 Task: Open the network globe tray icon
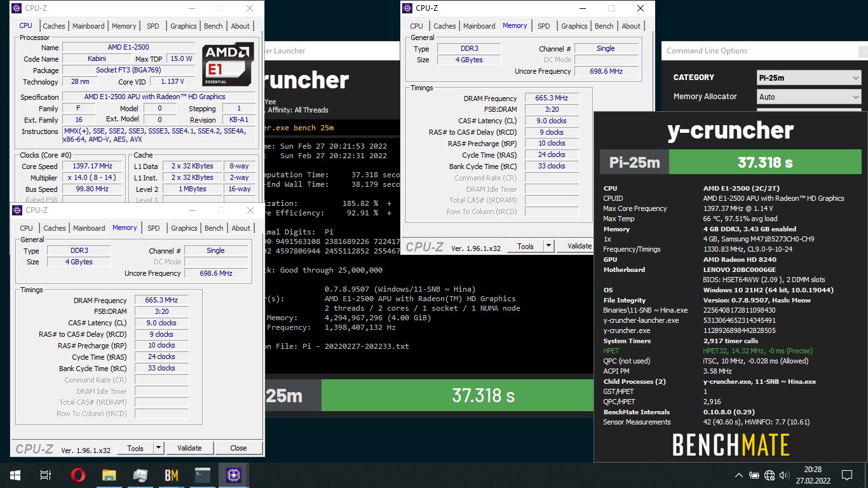pos(770,475)
